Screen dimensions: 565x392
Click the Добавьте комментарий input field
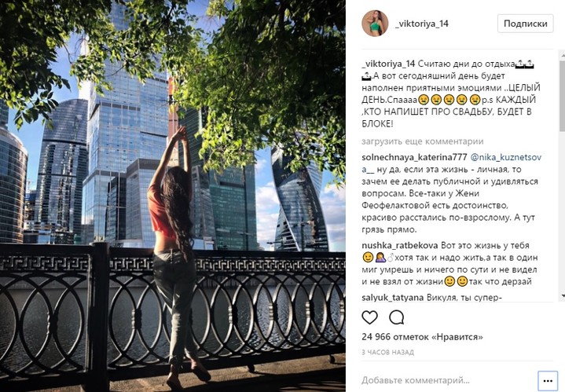[x=447, y=380]
